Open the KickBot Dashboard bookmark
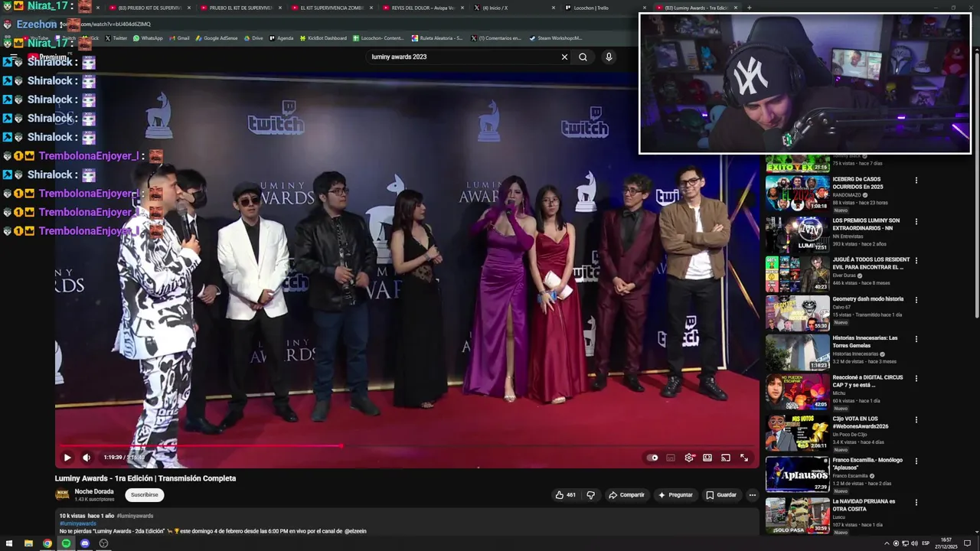This screenshot has width=980, height=551. pos(322,38)
